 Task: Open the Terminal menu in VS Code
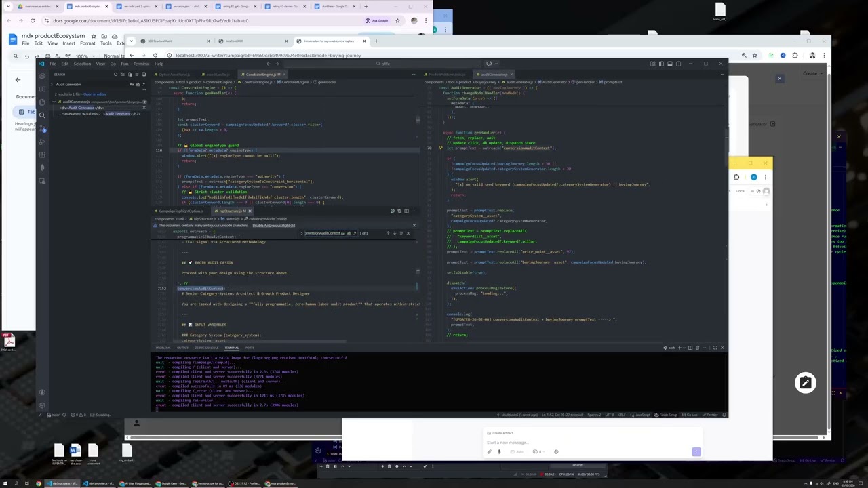click(x=141, y=64)
